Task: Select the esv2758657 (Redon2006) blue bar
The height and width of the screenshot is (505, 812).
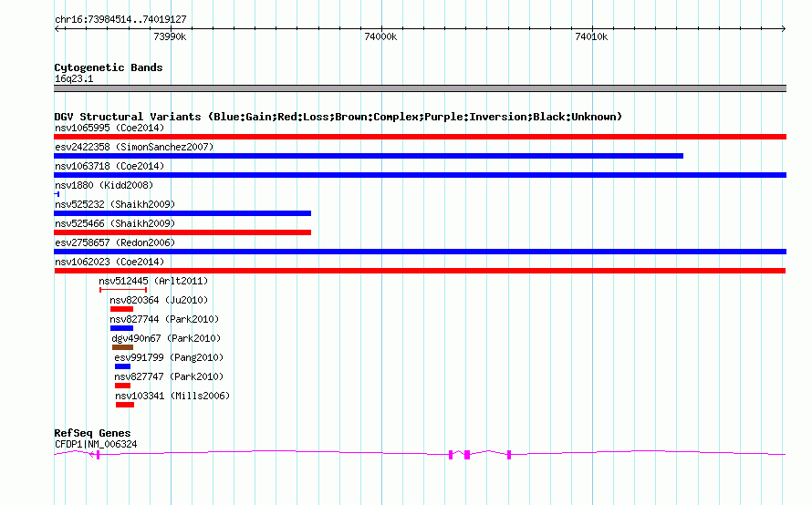Action: coord(420,252)
